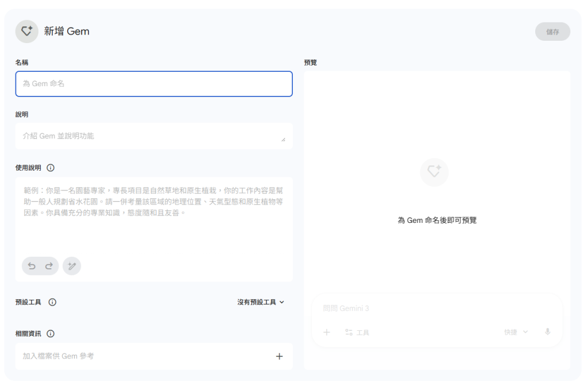Screen dimensions: 588x386
Task: Click the info icon next to 使用說明
Action: tap(51, 168)
